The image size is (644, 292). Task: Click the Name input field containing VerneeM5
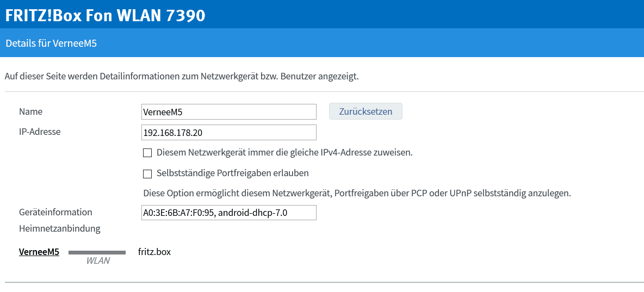[229, 111]
